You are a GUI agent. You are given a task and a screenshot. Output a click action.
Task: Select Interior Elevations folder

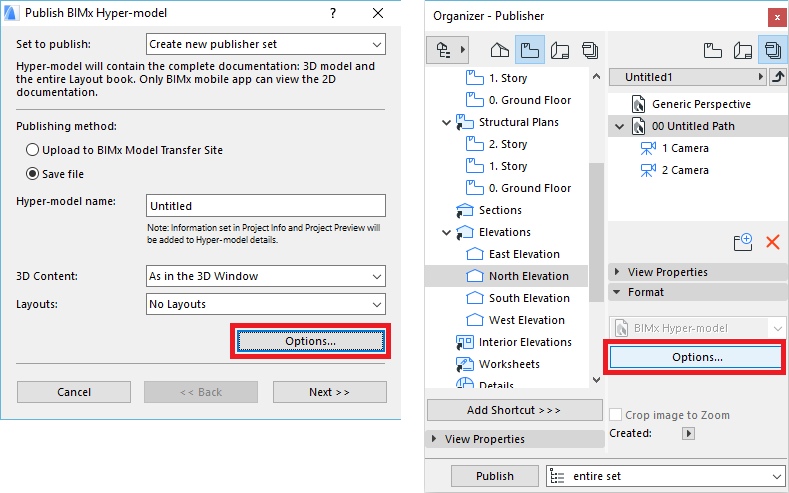tap(525, 343)
